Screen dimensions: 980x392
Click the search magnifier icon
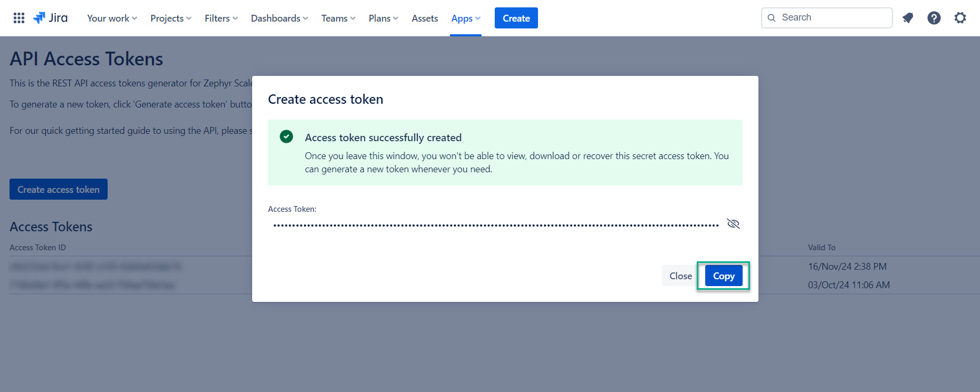point(772,18)
